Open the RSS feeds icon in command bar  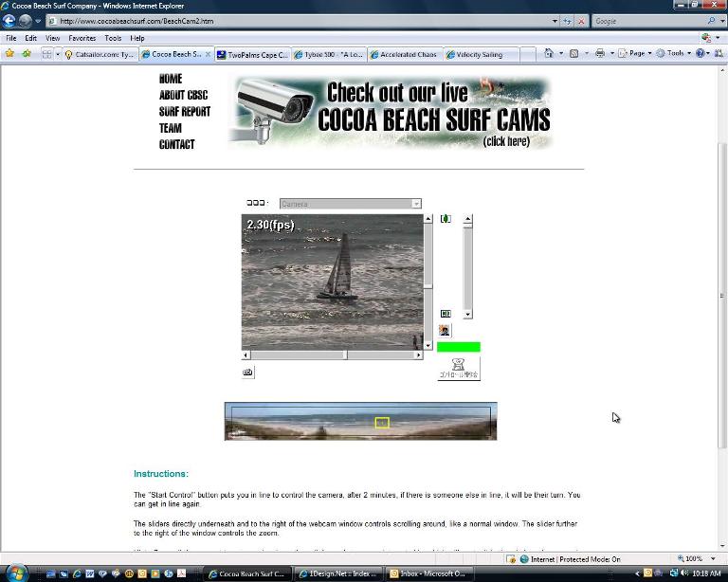point(573,53)
